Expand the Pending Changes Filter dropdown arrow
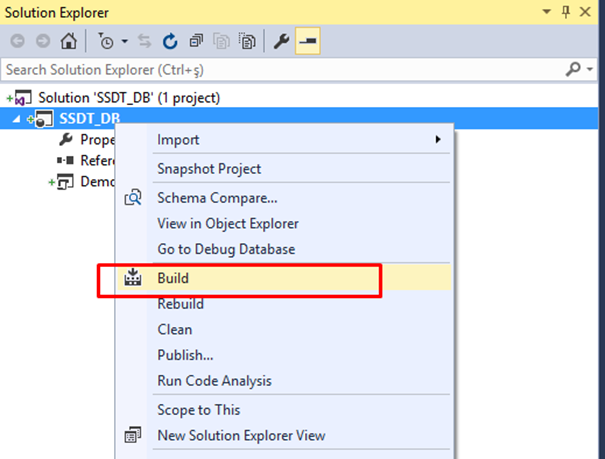Image resolution: width=605 pixels, height=459 pixels. (x=124, y=41)
